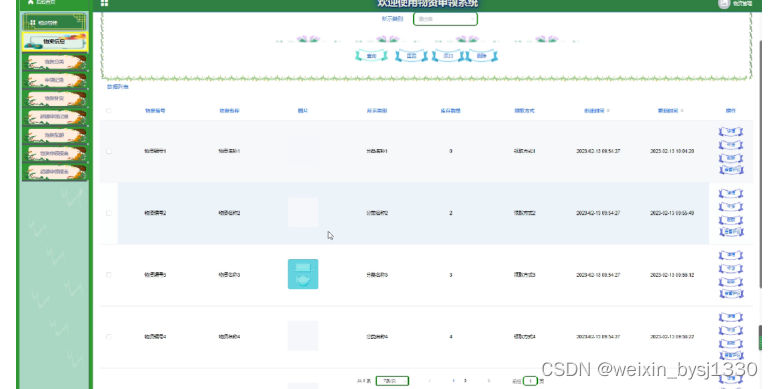
Task: Click the third action button in row 4
Action: coord(731,344)
